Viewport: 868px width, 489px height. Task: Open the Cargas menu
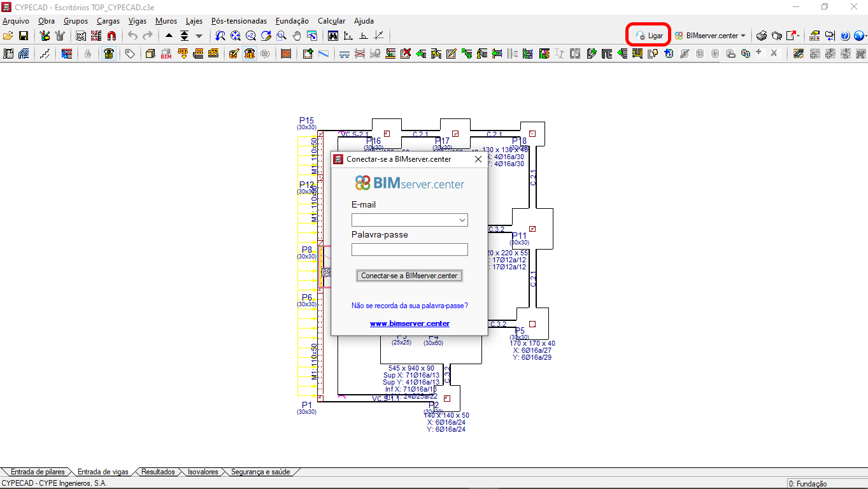point(108,21)
